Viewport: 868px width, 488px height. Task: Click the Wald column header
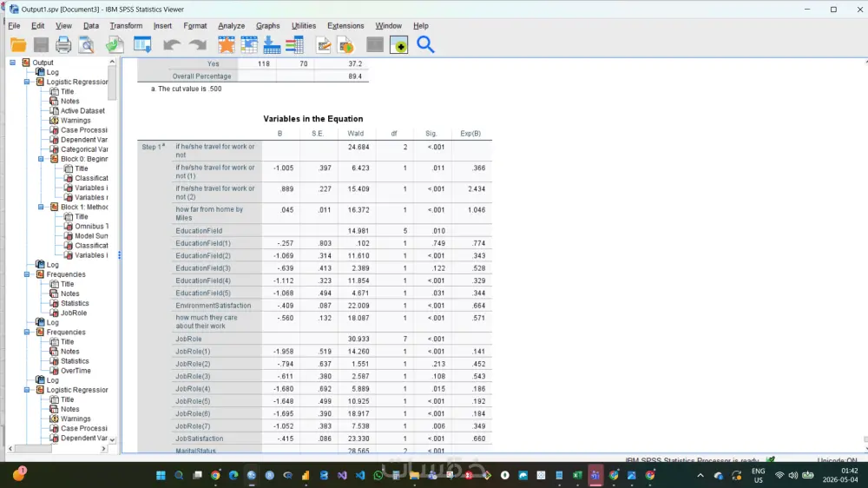click(x=355, y=134)
